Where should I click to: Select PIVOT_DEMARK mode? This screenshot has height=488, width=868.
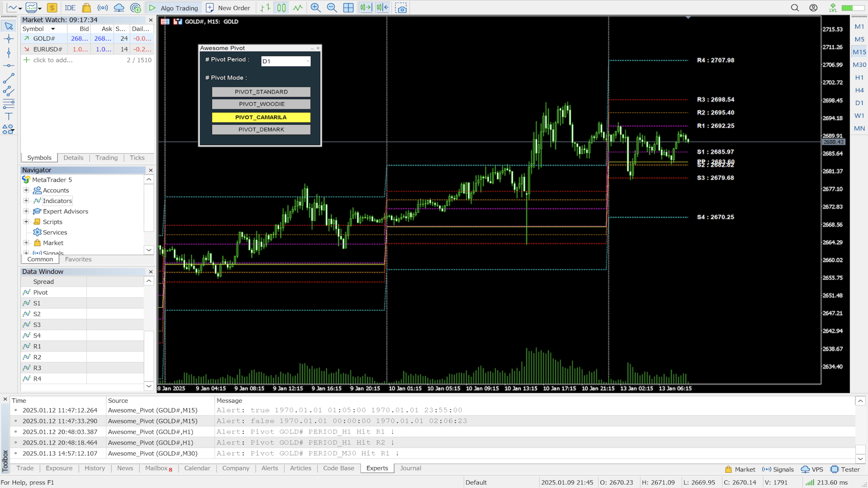pos(261,129)
